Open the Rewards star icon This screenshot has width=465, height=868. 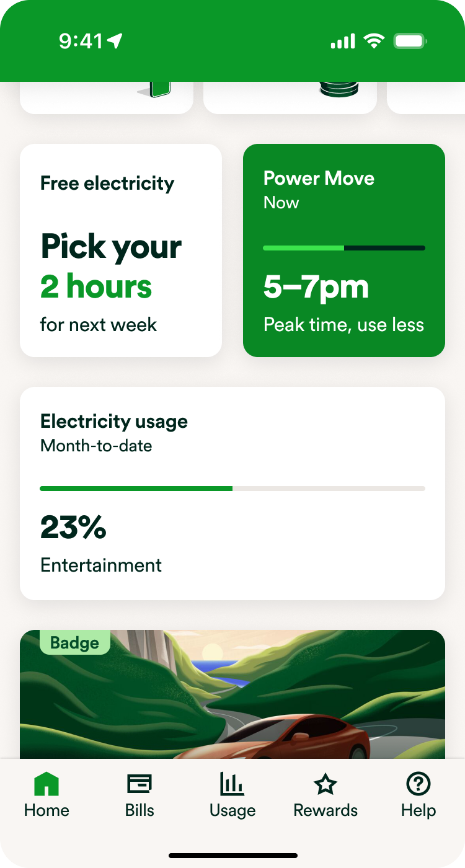pyautogui.click(x=325, y=784)
